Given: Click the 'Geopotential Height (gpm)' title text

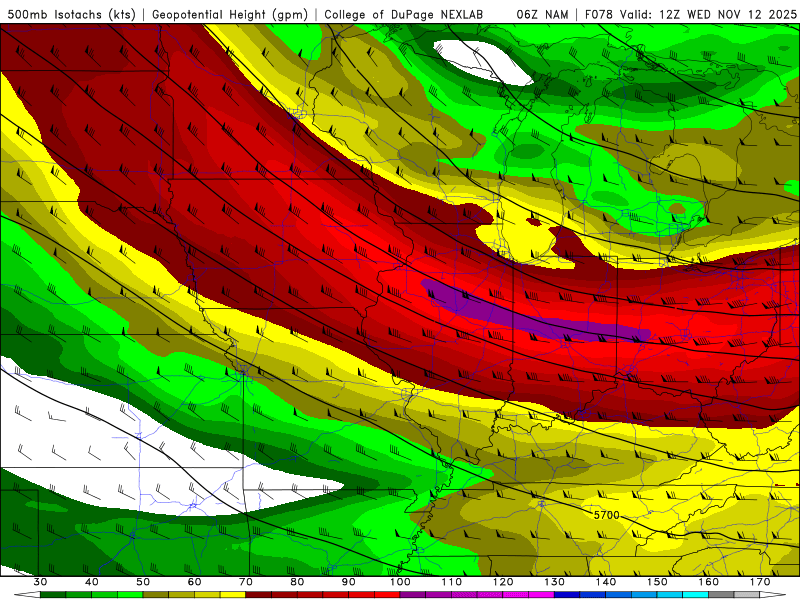Looking at the screenshot, I should [230, 15].
